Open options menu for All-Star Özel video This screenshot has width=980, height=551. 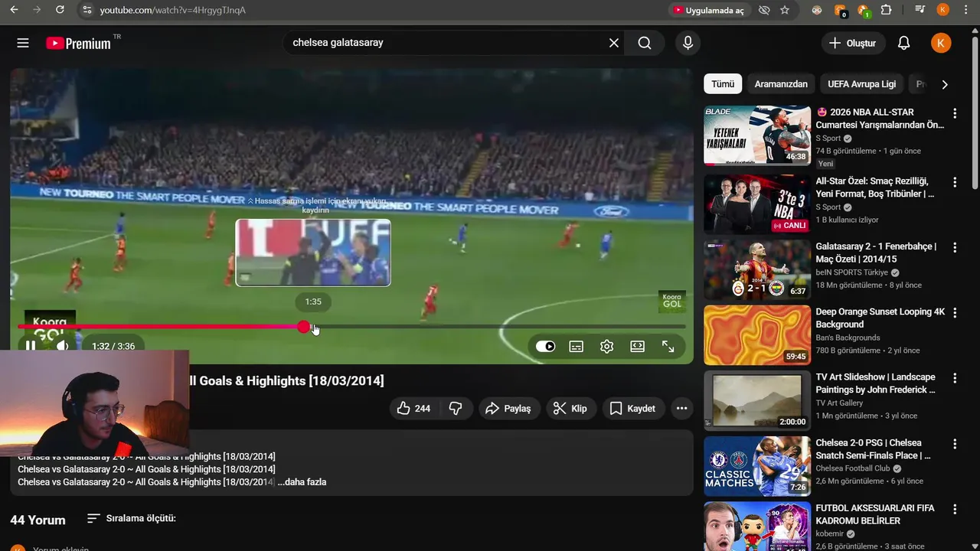955,182
